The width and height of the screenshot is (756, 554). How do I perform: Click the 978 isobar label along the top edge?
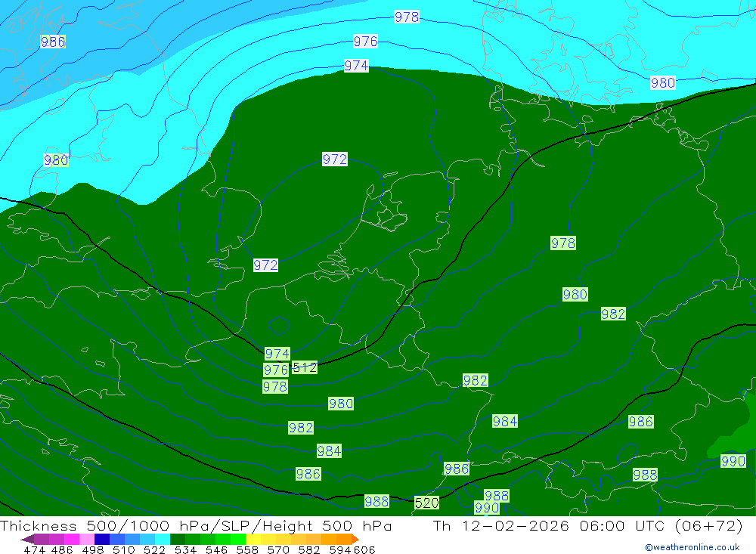pyautogui.click(x=407, y=17)
